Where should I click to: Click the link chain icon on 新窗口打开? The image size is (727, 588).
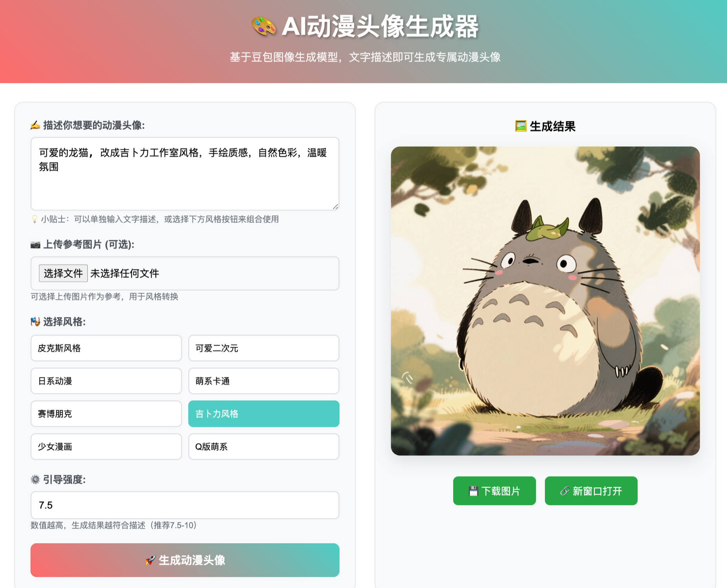[x=565, y=491]
